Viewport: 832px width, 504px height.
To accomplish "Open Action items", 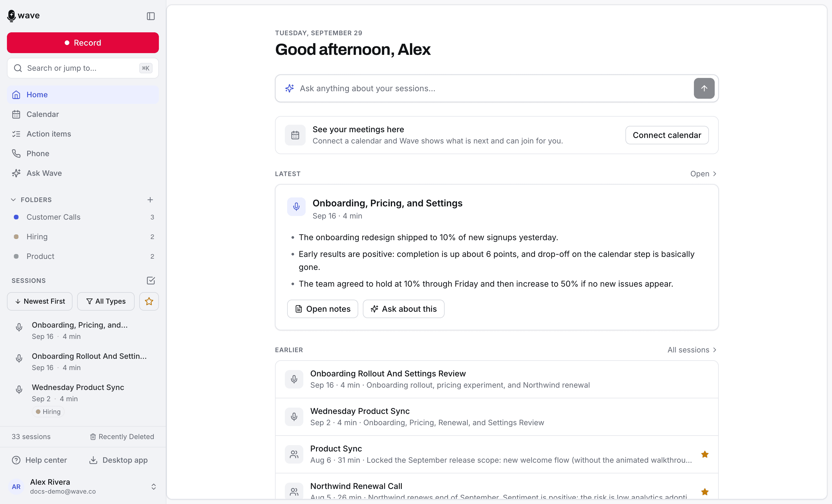I will (83, 134).
